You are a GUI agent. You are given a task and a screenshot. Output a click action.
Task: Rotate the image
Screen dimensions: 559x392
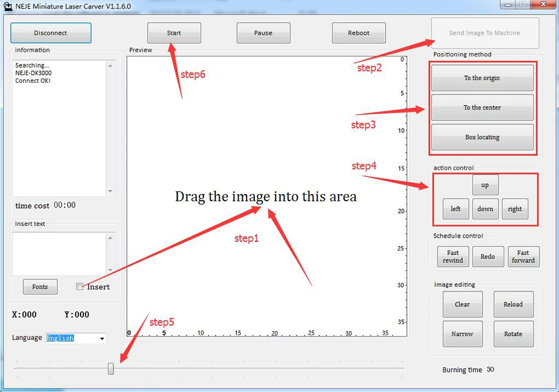tap(513, 334)
